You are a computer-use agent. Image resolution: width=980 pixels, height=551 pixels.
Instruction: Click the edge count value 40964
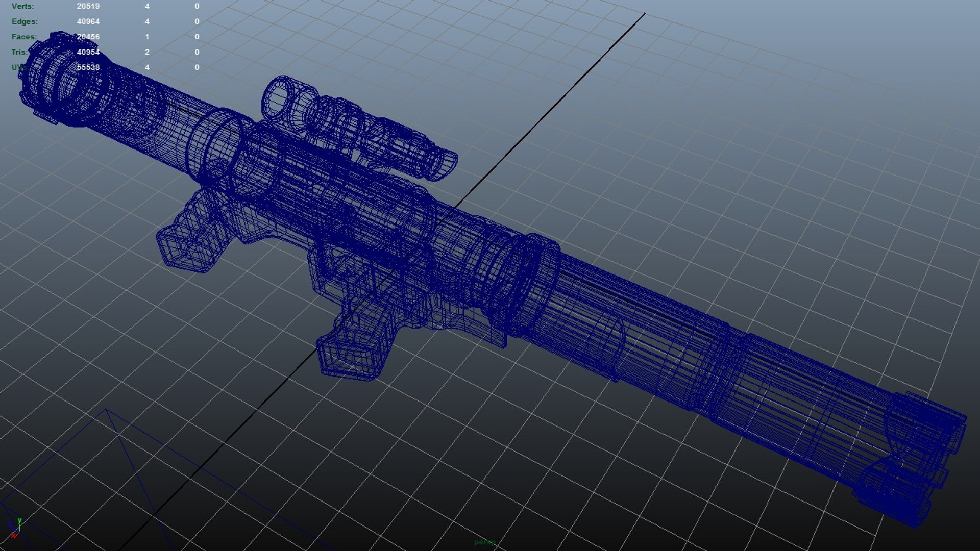point(88,21)
